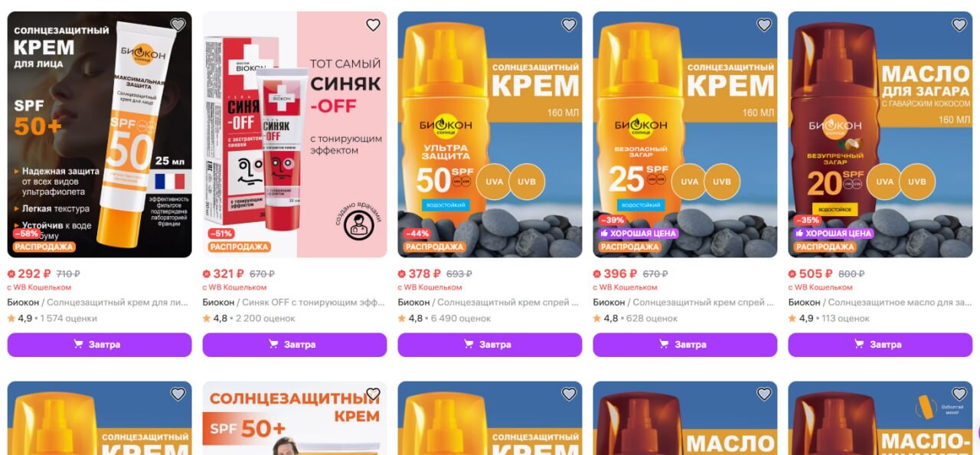980x455 pixels.
Task: Favorite the second-row SPF 50+ Солнцезащитный крем card
Action: point(373,394)
